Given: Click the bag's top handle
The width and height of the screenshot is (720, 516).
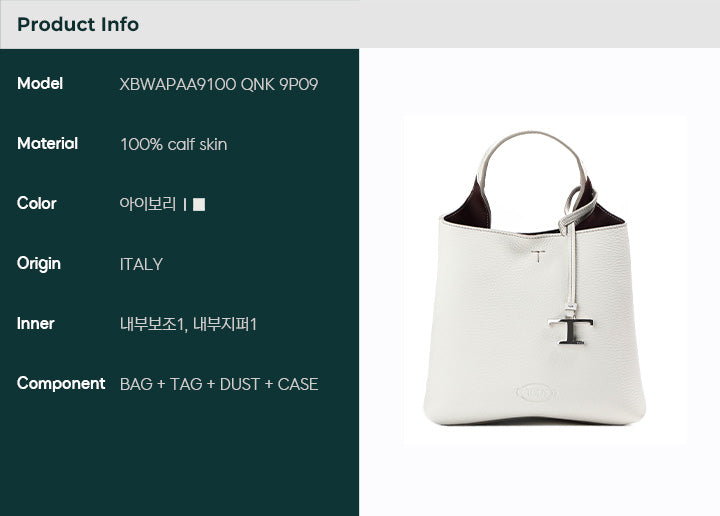Looking at the screenshot, I should pos(532,158).
